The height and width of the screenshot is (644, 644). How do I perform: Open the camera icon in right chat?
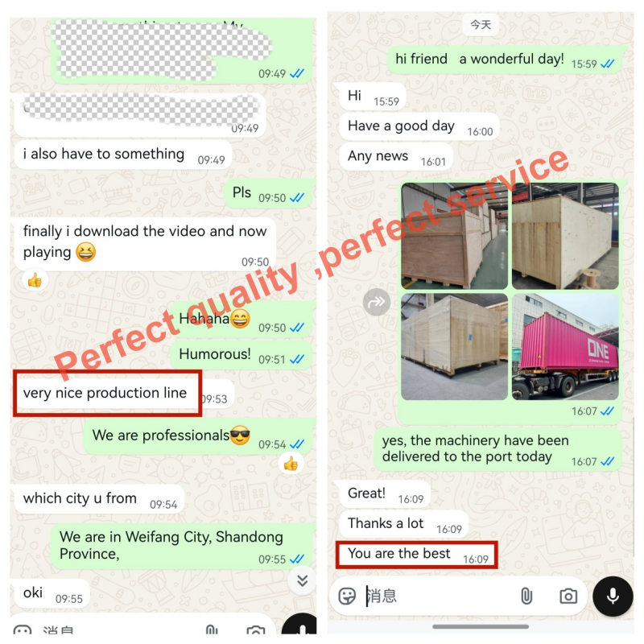point(568,596)
